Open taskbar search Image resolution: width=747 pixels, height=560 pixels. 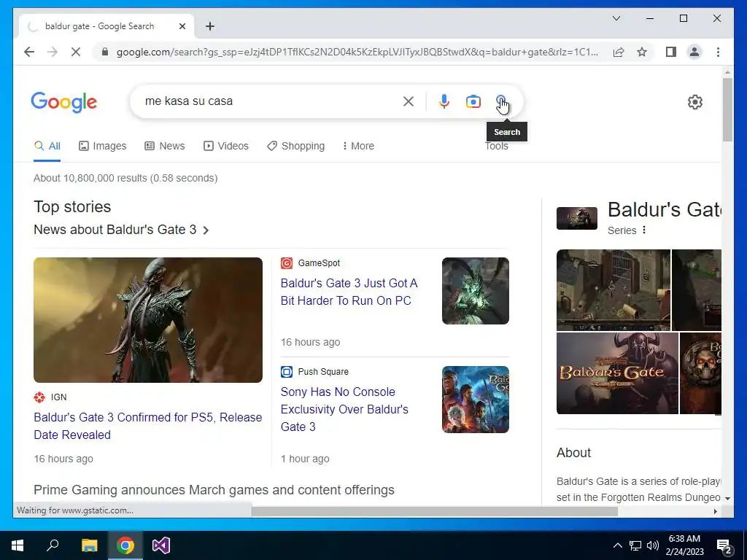click(53, 545)
